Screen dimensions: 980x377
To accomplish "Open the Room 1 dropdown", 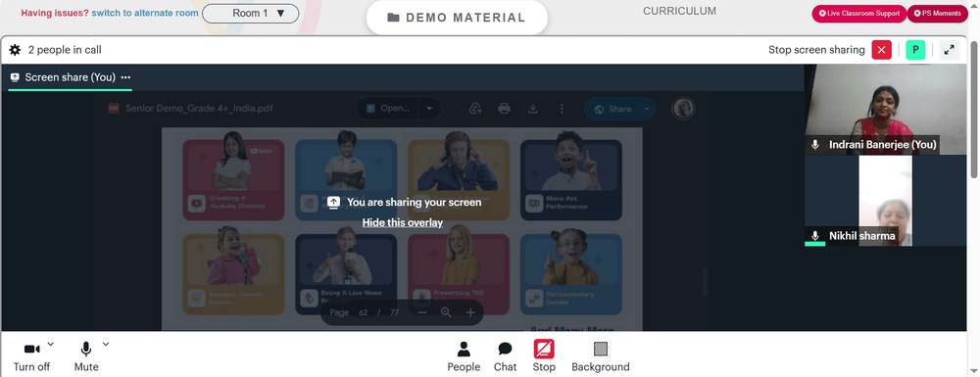I will click(x=251, y=13).
